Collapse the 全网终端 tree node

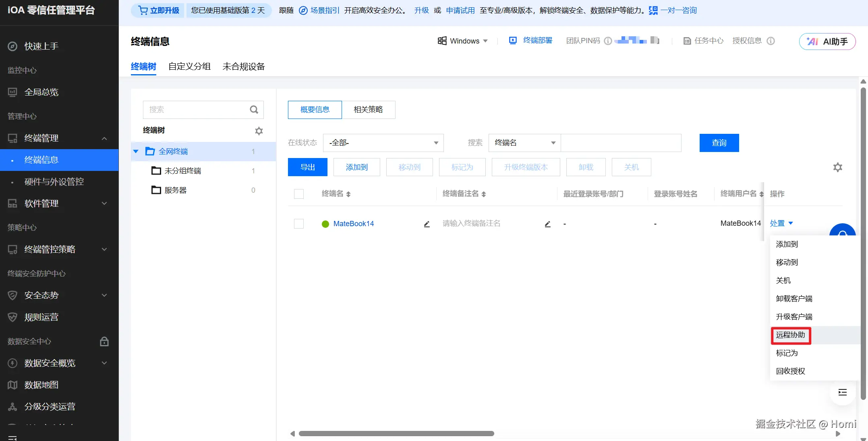(x=136, y=152)
